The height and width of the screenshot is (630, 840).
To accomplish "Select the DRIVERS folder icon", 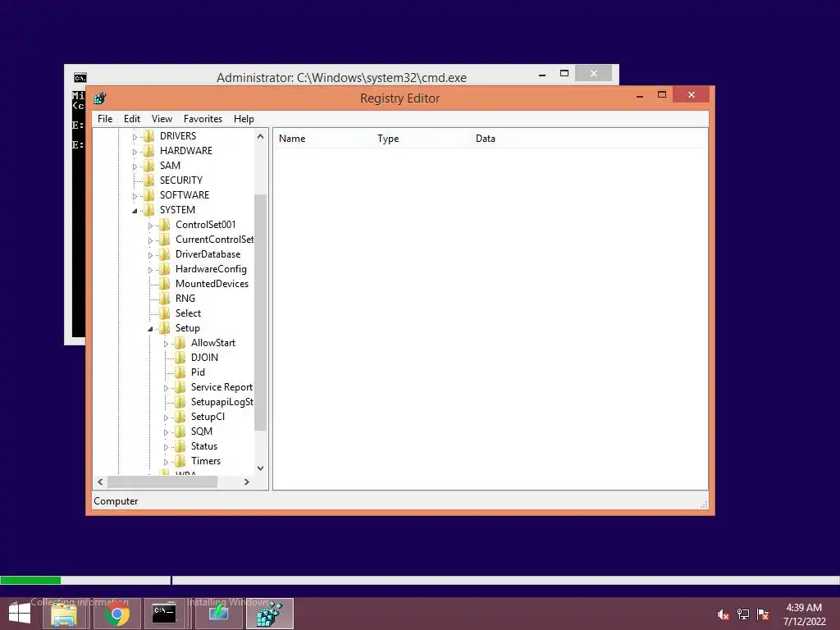I will click(x=149, y=136).
